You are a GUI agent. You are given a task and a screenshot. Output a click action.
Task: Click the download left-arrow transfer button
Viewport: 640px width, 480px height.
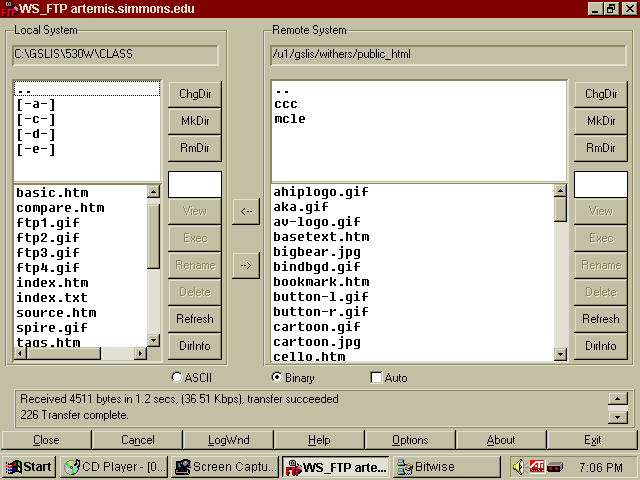(245, 211)
